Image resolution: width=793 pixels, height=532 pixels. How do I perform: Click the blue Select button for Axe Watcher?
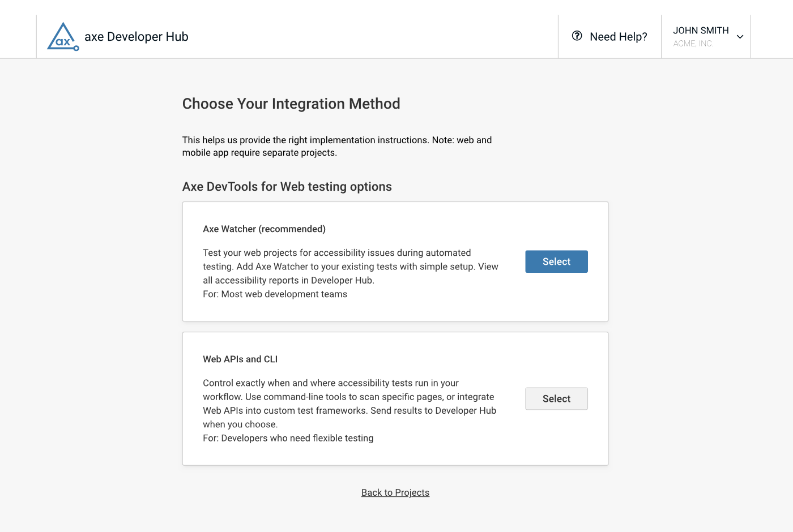point(556,261)
